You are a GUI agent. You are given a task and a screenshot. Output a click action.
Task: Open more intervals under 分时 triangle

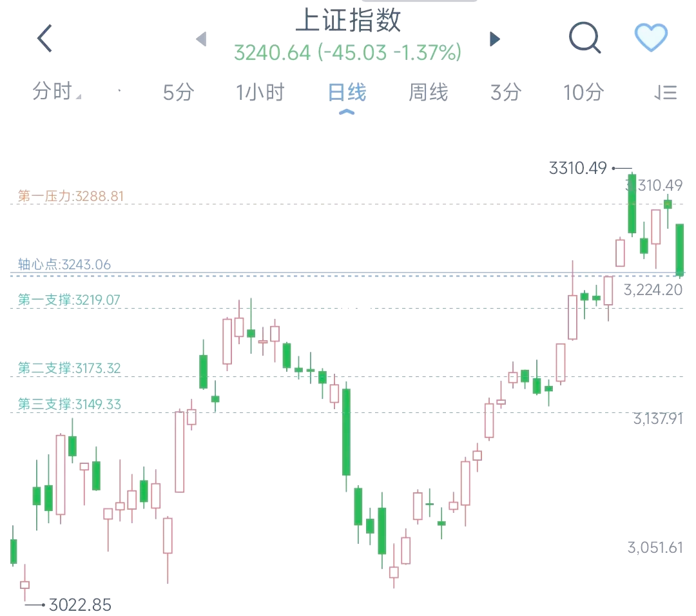click(78, 98)
